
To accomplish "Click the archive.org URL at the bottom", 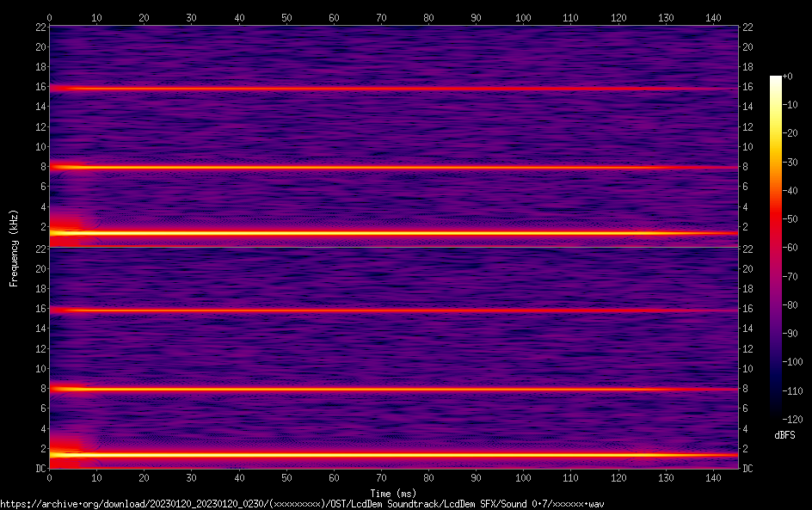I will [x=301, y=504].
